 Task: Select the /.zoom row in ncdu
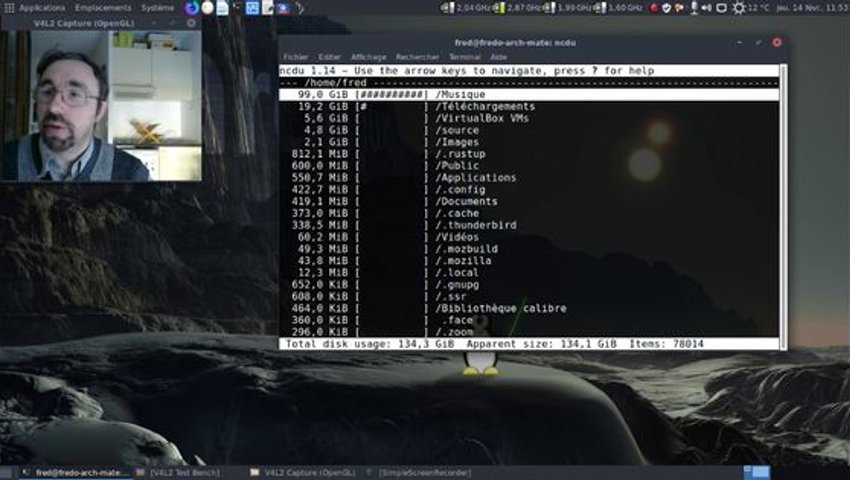(x=529, y=332)
